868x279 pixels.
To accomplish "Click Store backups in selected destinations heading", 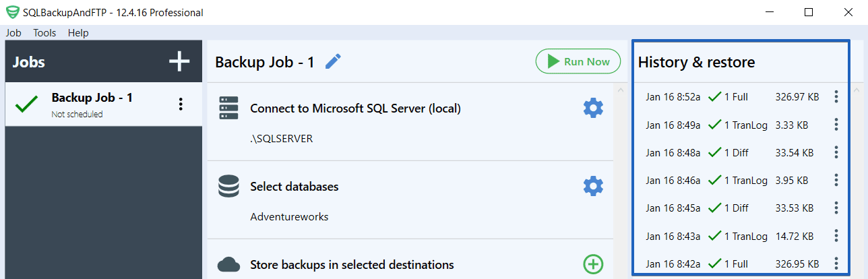I will click(x=352, y=264).
